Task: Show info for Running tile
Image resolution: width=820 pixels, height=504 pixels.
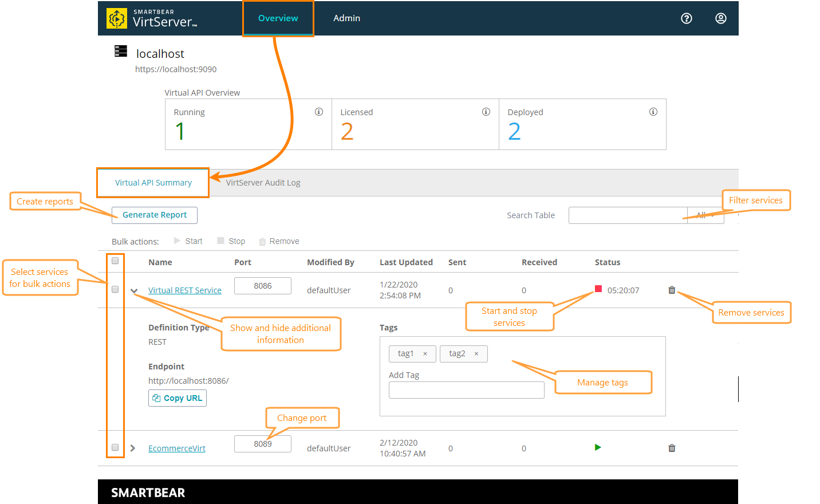Action: 319,112
